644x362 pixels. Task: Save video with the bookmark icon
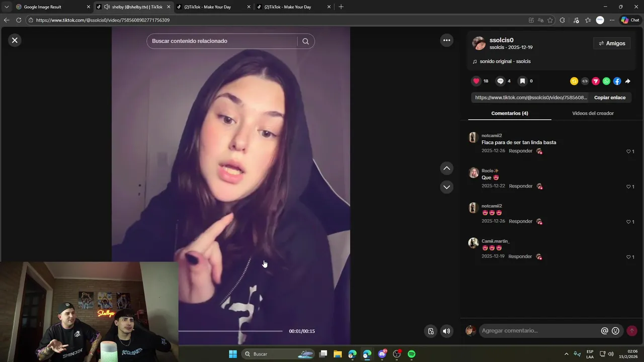[522, 81]
